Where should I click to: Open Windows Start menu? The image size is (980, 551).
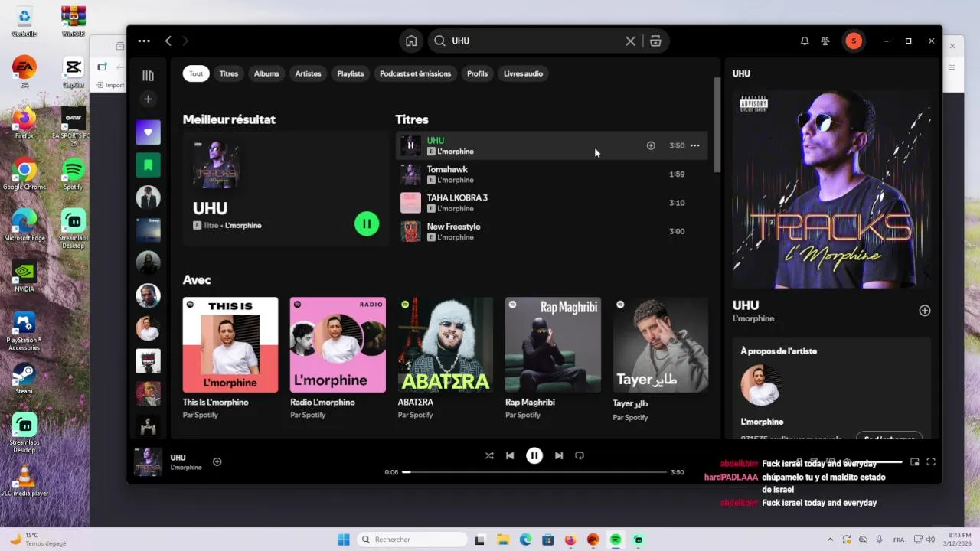pyautogui.click(x=344, y=540)
